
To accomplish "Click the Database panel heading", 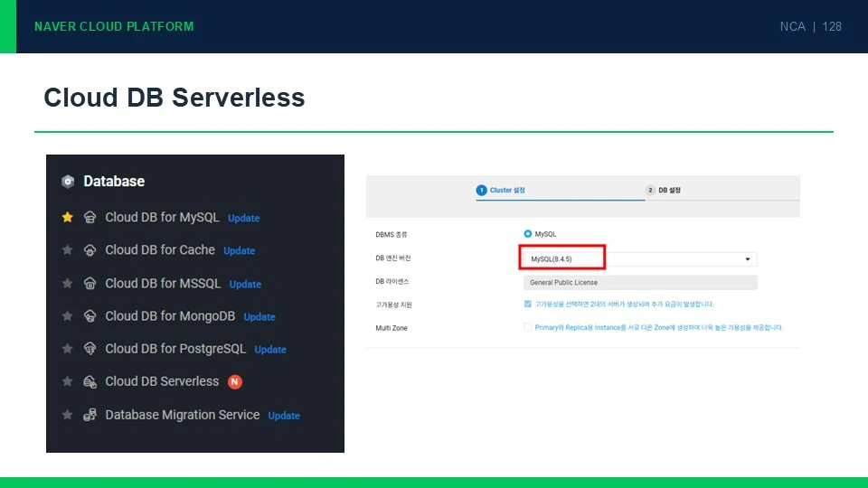I will pos(114,182).
